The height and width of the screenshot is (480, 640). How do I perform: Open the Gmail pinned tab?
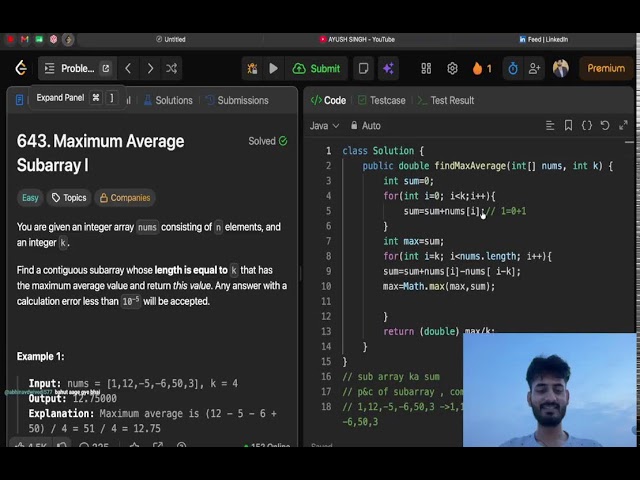click(x=24, y=39)
